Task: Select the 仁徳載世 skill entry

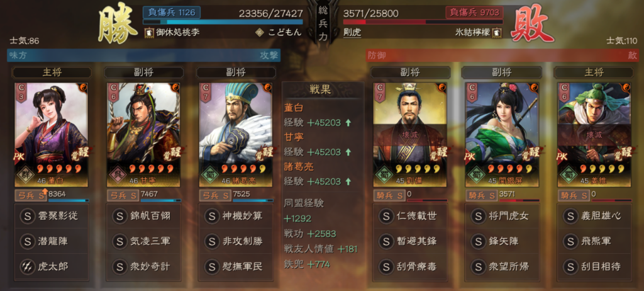Action: tap(410, 216)
